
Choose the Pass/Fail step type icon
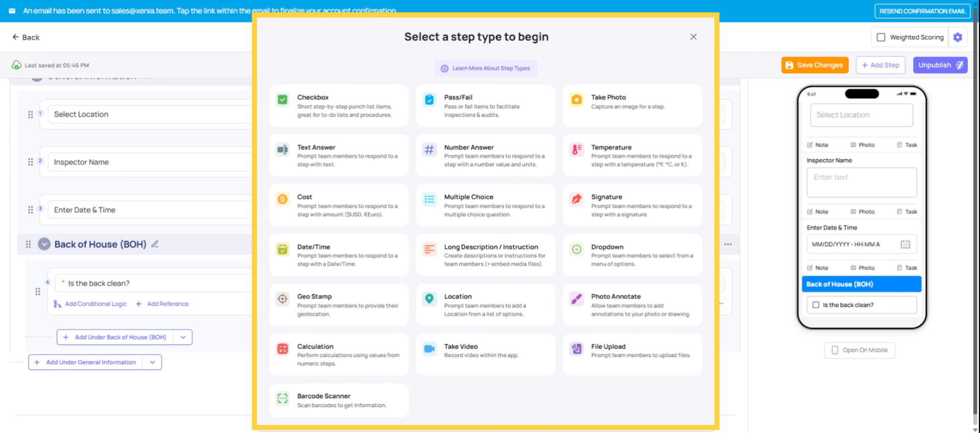[429, 100]
